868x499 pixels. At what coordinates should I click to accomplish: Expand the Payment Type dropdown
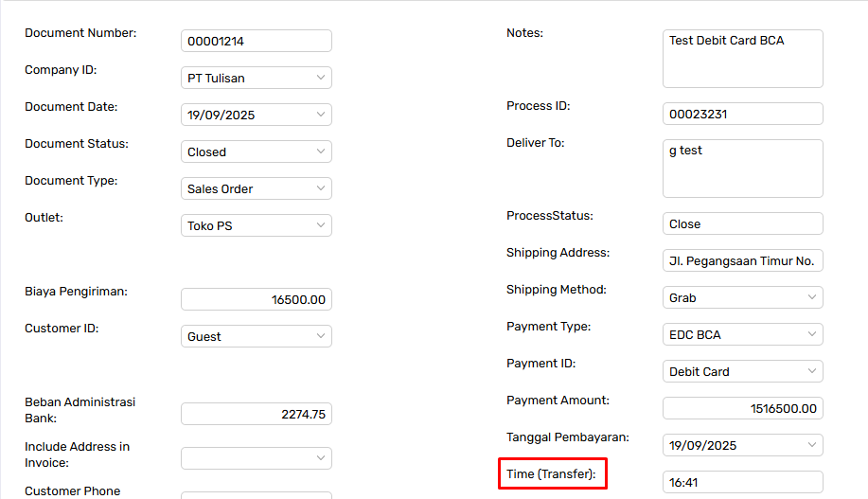(x=742, y=334)
